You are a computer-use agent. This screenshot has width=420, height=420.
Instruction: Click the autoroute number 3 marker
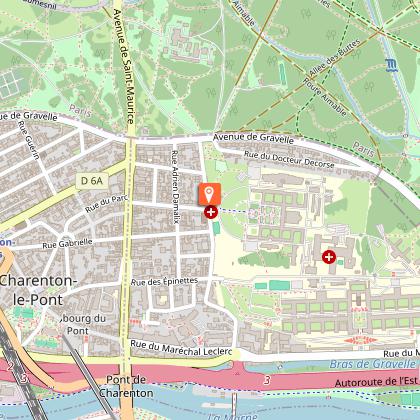267,380
